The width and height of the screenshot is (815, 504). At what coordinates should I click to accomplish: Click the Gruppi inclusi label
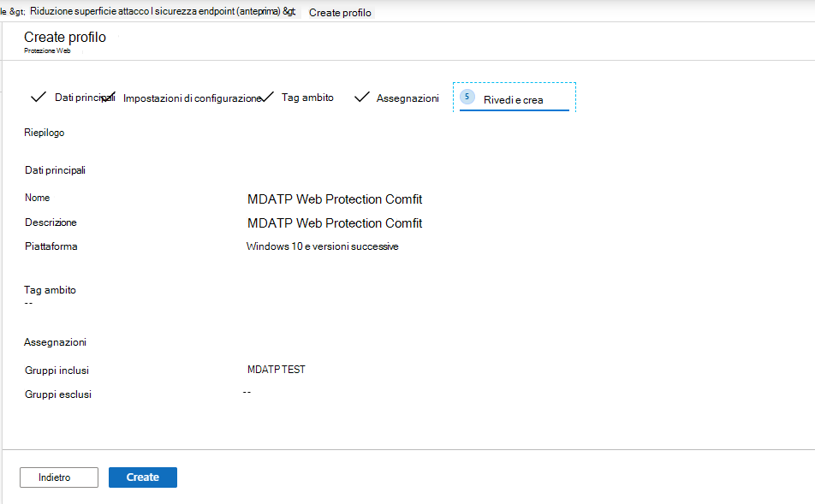(x=57, y=371)
